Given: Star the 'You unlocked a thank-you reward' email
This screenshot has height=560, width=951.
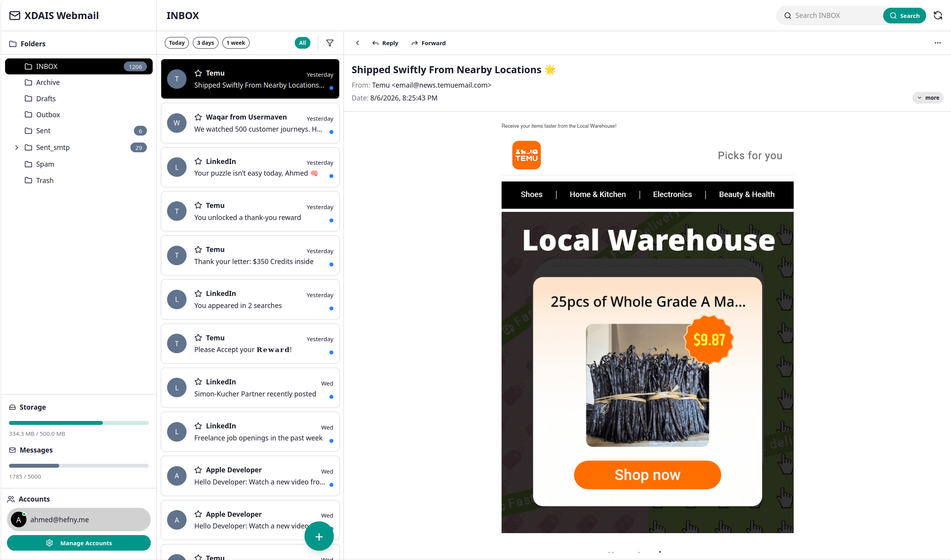Looking at the screenshot, I should 198,205.
